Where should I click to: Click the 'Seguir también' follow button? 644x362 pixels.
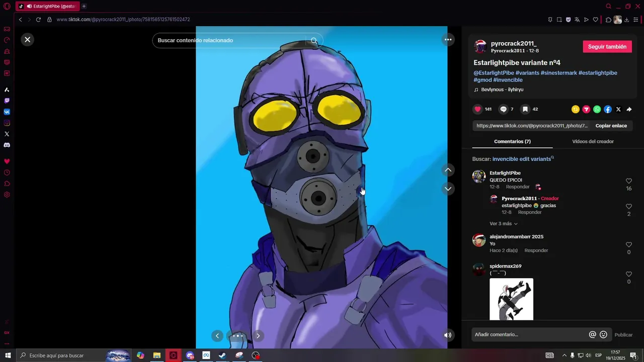(607, 47)
